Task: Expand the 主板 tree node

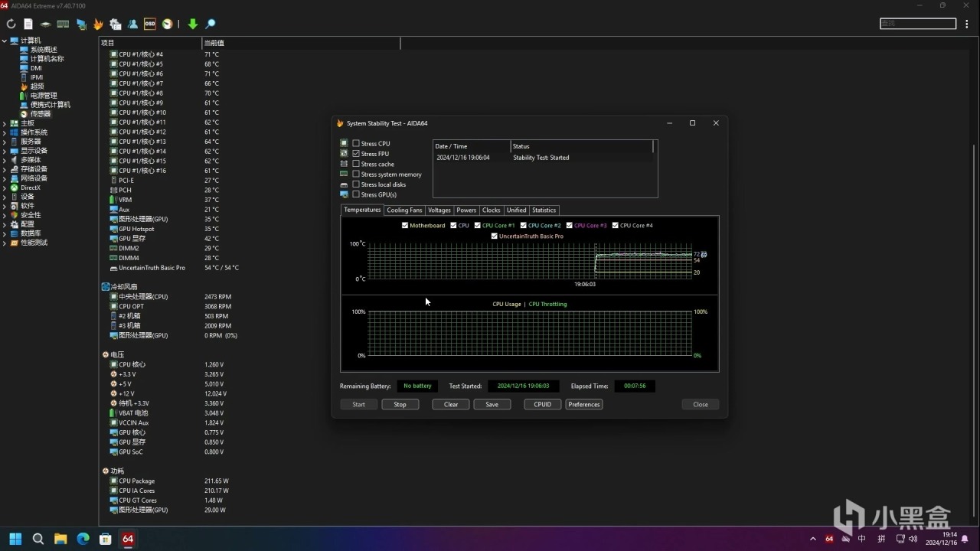Action: pos(5,123)
